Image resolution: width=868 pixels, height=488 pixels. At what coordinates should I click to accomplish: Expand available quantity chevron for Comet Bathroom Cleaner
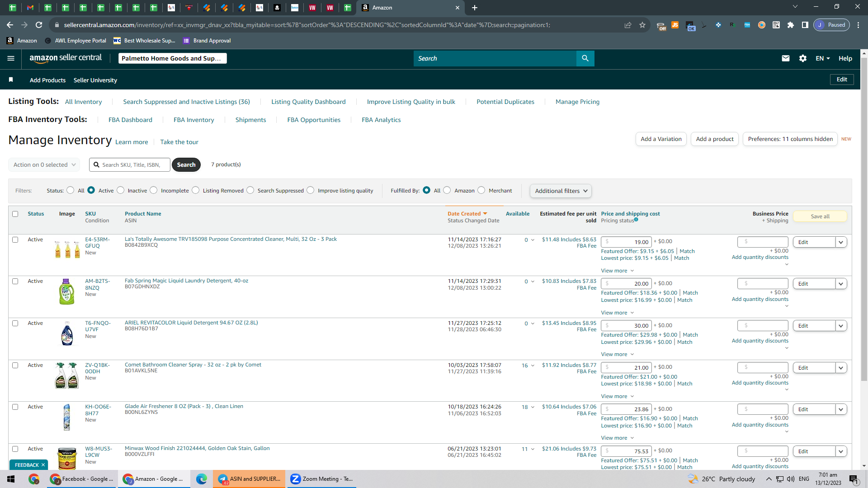(x=533, y=365)
